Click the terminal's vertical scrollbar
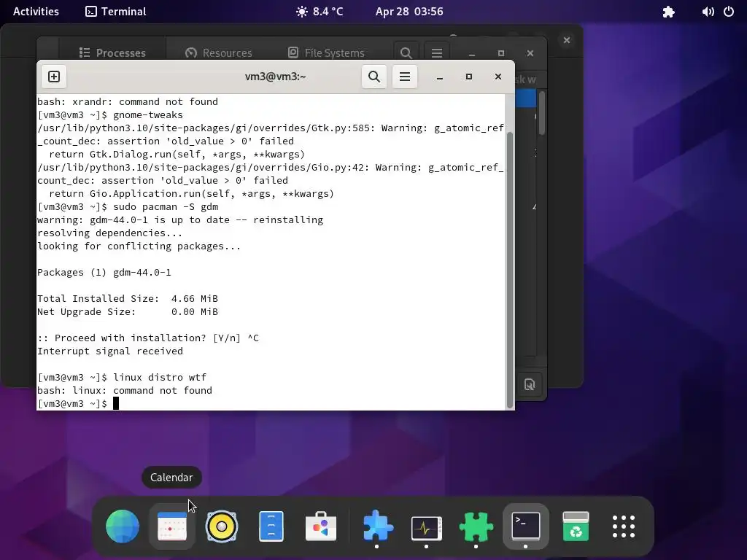This screenshot has height=560, width=747. pos(510,270)
